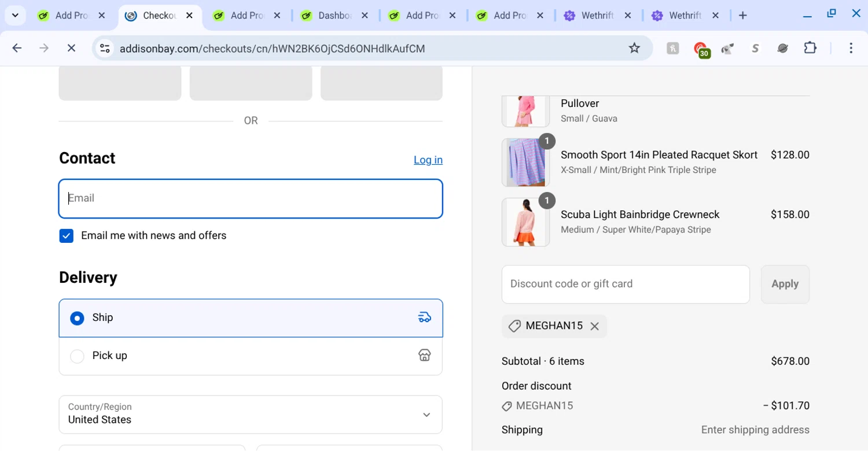Screen dimensions: 868x451
Task: Click the middle express checkout button placeholder
Action: tap(251, 83)
